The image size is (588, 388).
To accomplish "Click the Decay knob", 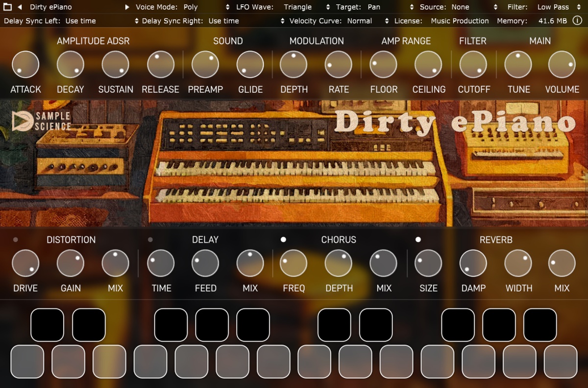I will coord(71,64).
